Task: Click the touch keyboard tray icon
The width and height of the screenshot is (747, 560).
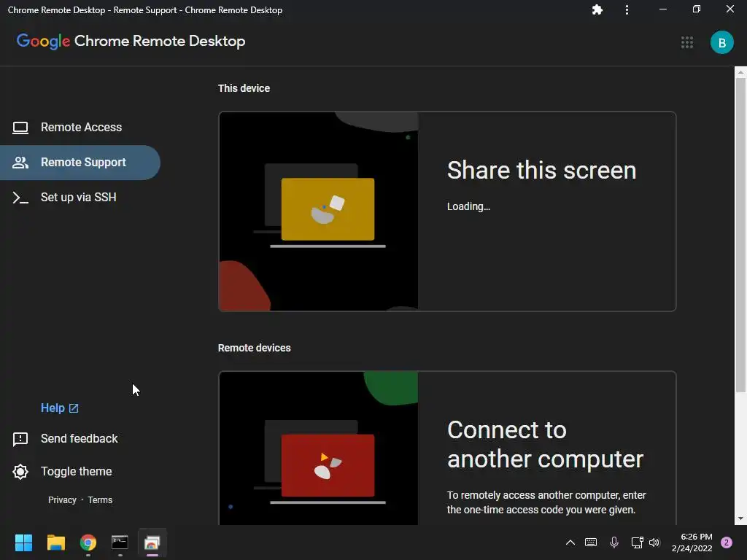Action: coord(591,542)
